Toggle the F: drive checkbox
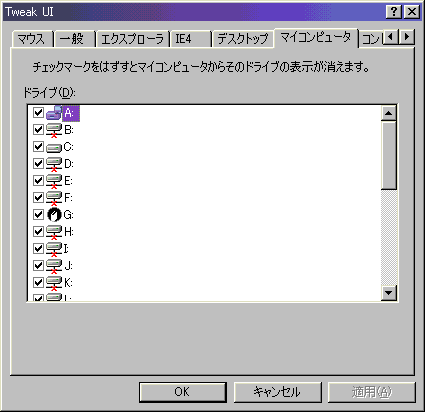 pos(38,197)
